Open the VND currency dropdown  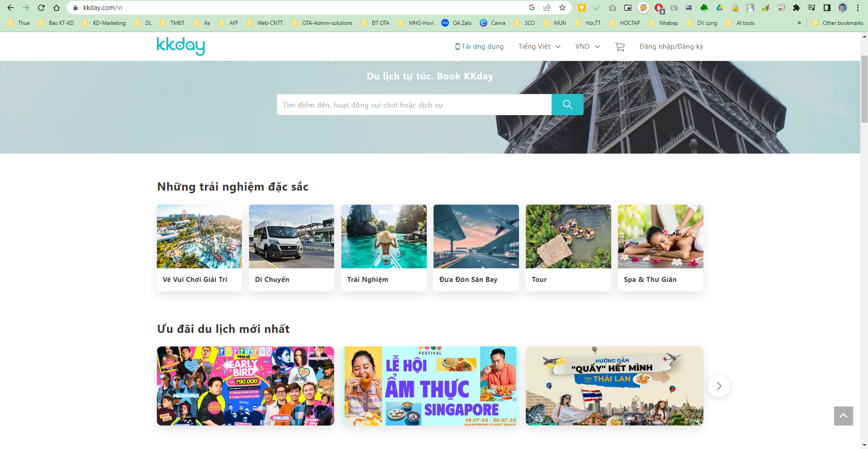[587, 46]
